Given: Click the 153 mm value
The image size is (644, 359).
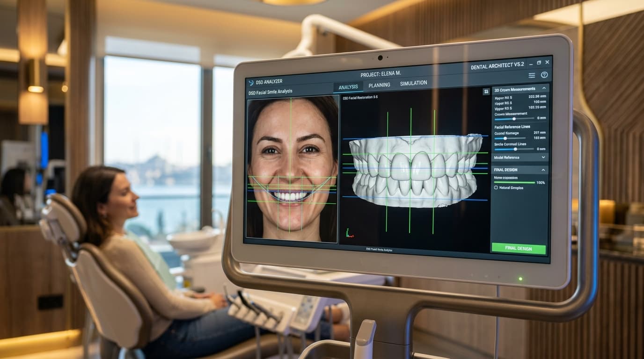Looking at the screenshot, I should click(x=540, y=138).
